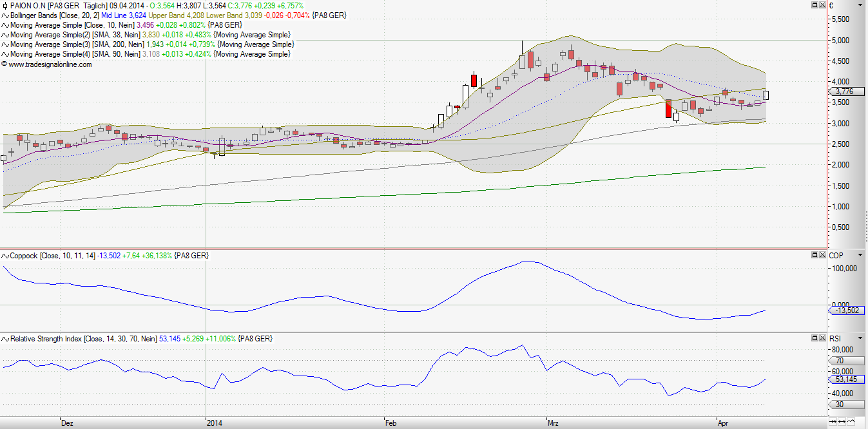This screenshot has height=429, width=868.
Task: Click the first horizontal arrows time-axis icon
Action: 832,423
